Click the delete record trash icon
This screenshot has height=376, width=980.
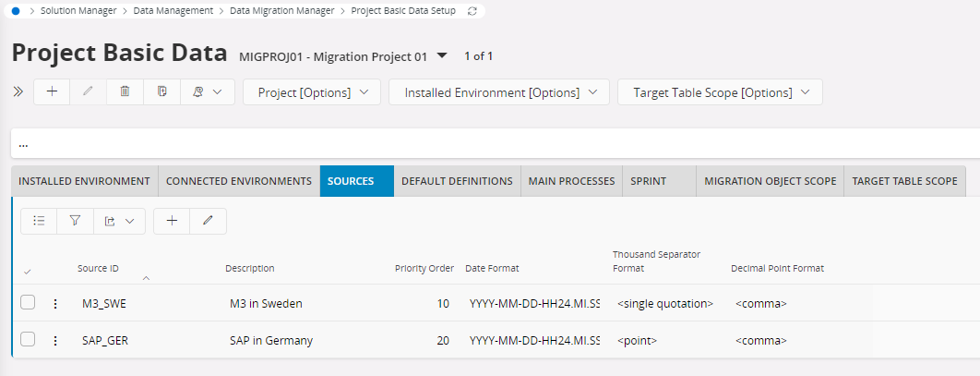125,92
